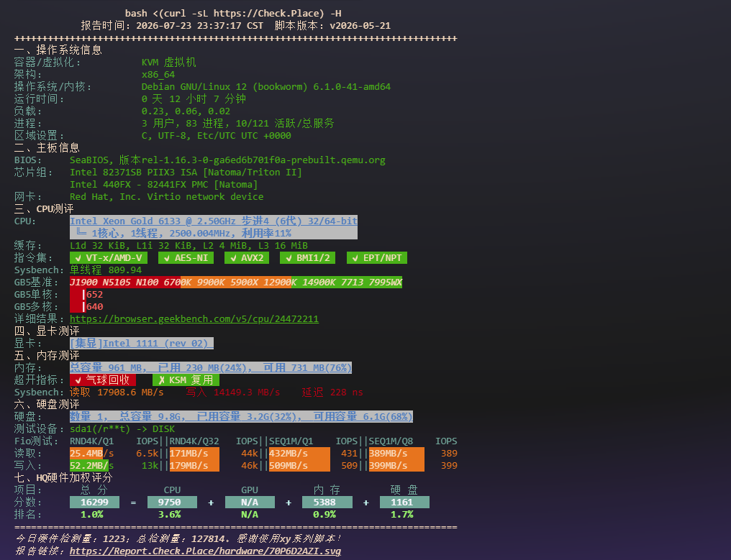The width and height of the screenshot is (731, 560).
Task: Click the 389MB/s SEQ1M/Q8 read bar
Action: coord(396,454)
